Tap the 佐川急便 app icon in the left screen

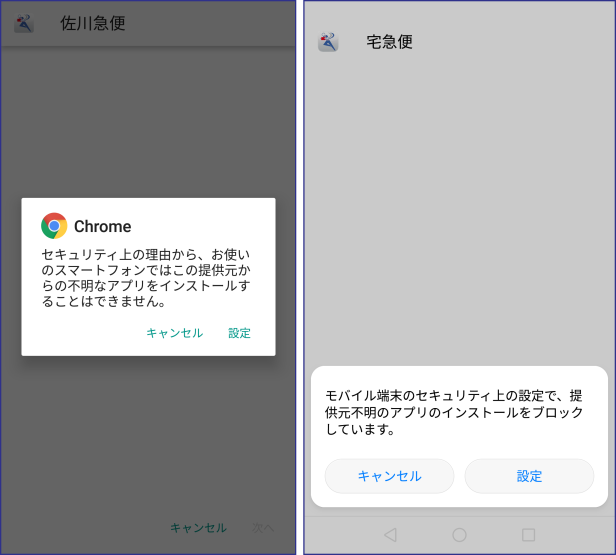(24, 24)
